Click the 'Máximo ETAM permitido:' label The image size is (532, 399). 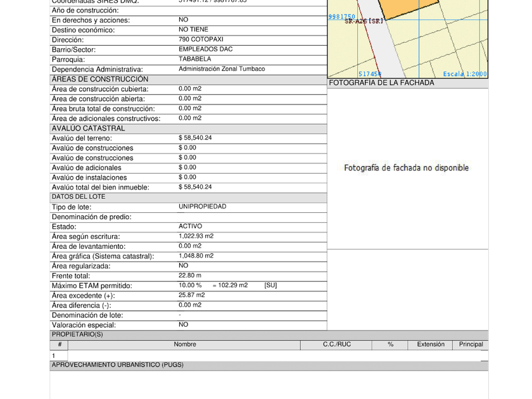click(x=92, y=286)
